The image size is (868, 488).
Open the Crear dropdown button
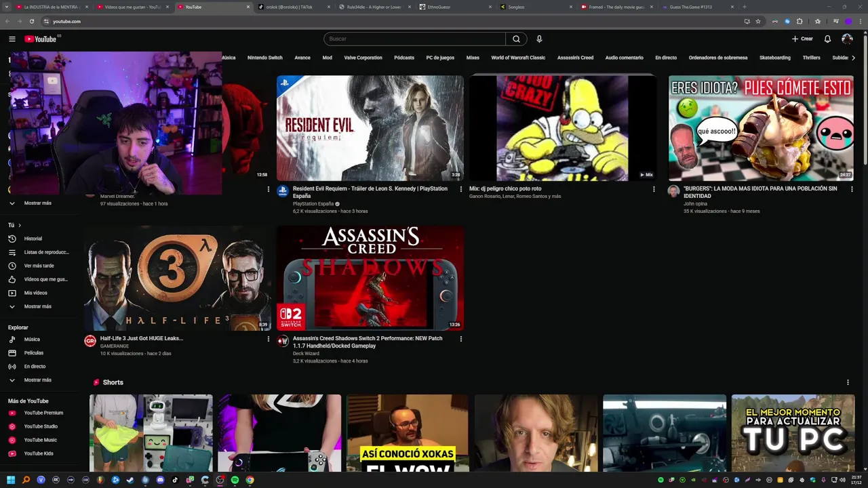802,39
